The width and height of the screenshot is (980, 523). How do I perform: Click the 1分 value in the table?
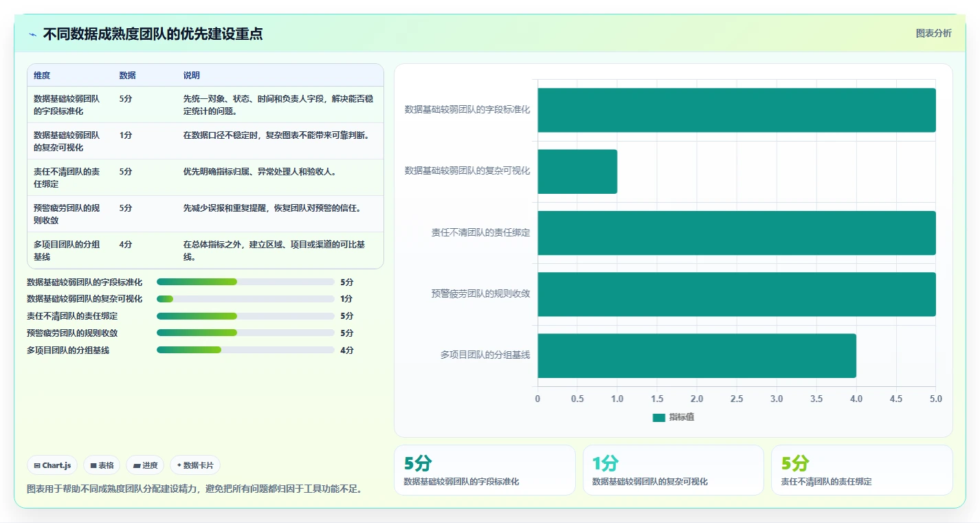point(126,135)
